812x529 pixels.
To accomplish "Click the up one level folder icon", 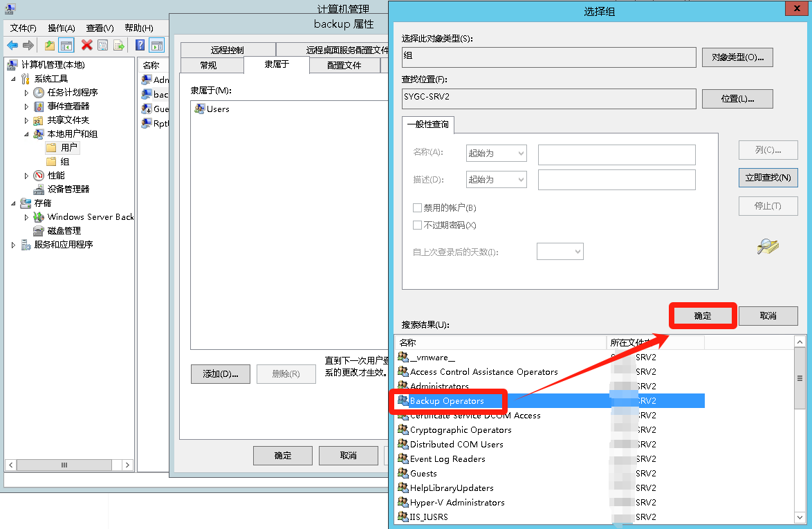I will click(x=50, y=45).
